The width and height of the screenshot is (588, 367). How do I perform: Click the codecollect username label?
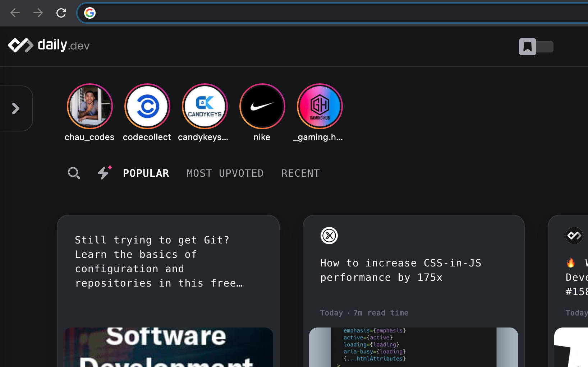click(x=147, y=137)
